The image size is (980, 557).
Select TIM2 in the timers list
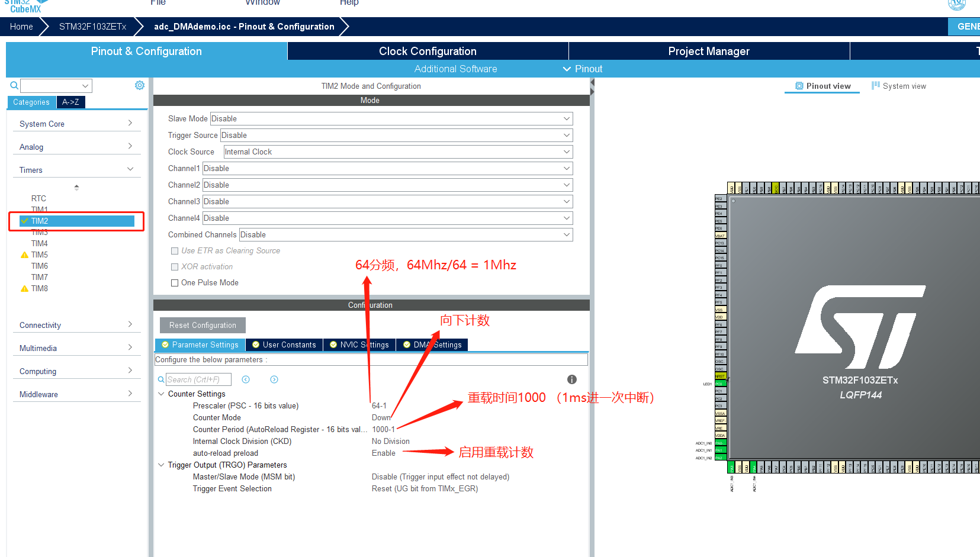point(77,221)
